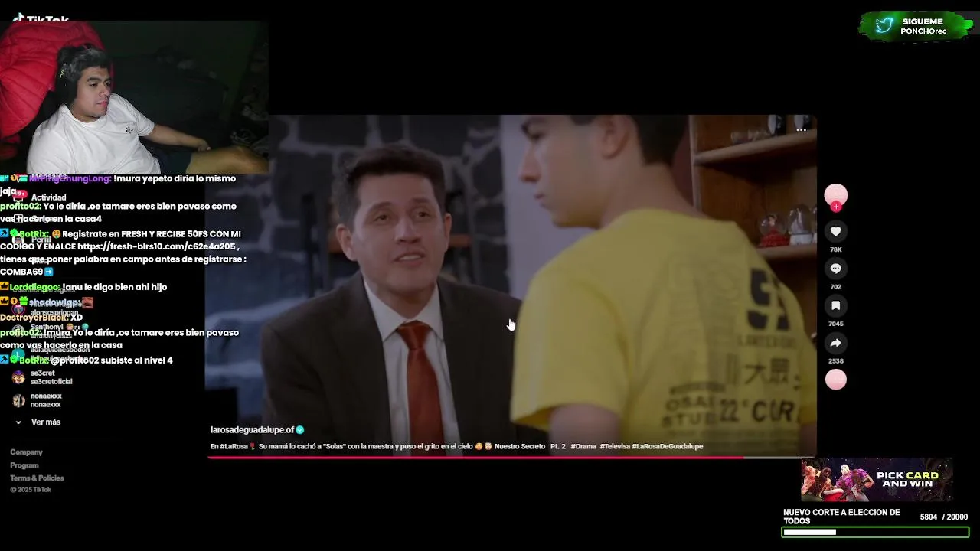Image resolution: width=980 pixels, height=551 pixels.
Task: Click the white goal progress bar
Action: [875, 532]
